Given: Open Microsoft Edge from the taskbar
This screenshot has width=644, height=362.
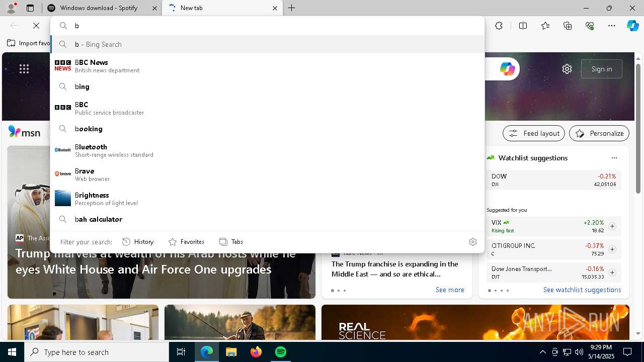Looking at the screenshot, I should point(207,352).
